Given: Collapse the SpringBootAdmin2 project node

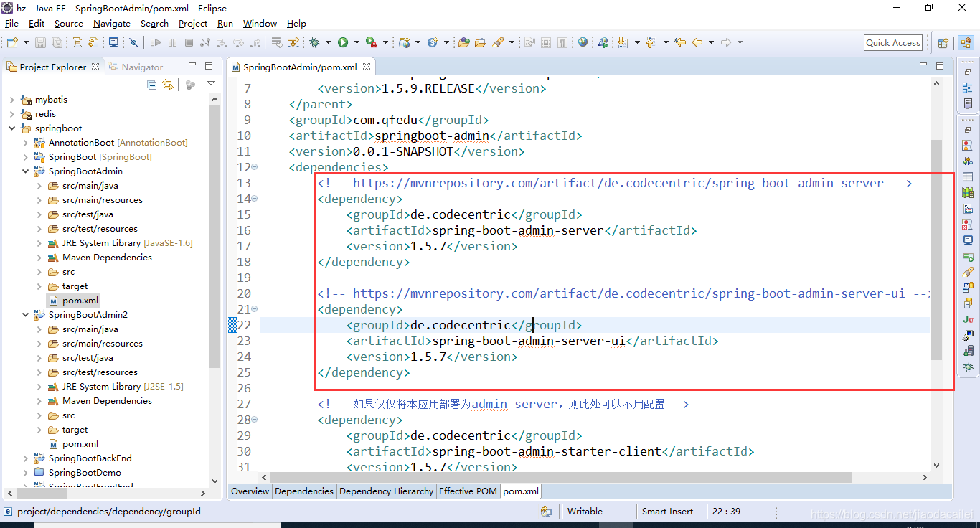Looking at the screenshot, I should [25, 315].
